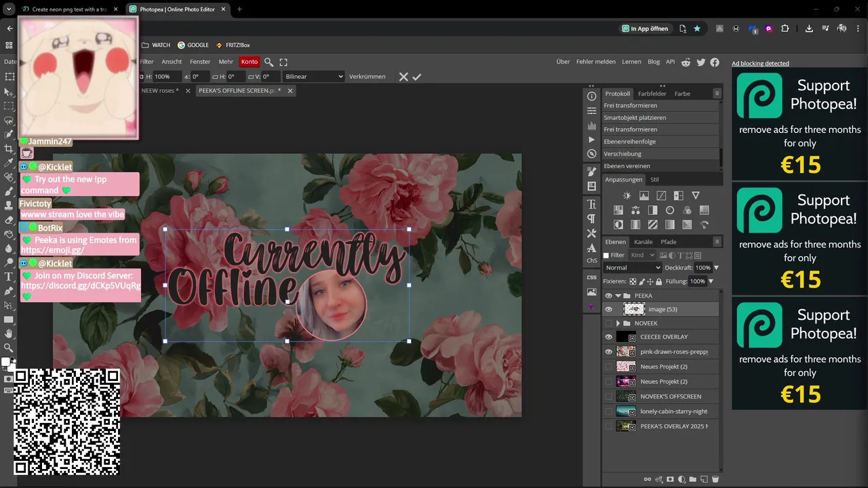Hide the CEECEE OVERLAY layer
The height and width of the screenshot is (488, 868).
pos(608,337)
